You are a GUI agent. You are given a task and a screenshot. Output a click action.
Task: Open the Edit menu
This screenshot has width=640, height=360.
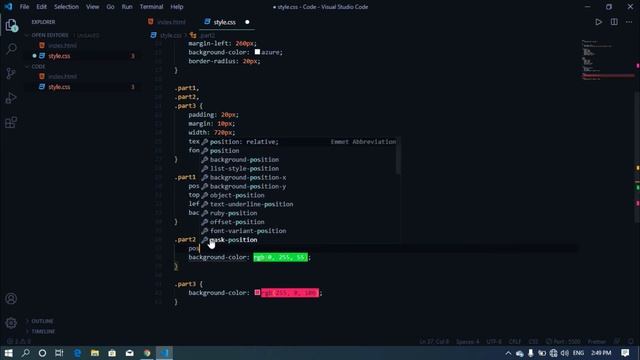[41, 7]
